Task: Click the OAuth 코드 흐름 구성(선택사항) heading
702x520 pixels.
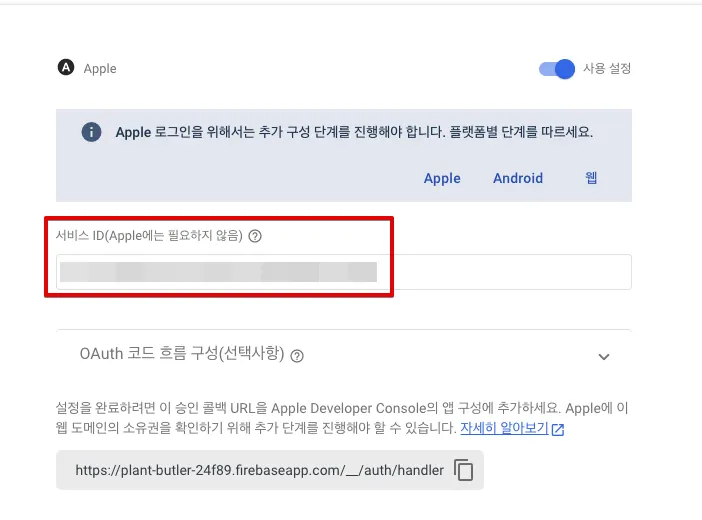Action: point(182,353)
